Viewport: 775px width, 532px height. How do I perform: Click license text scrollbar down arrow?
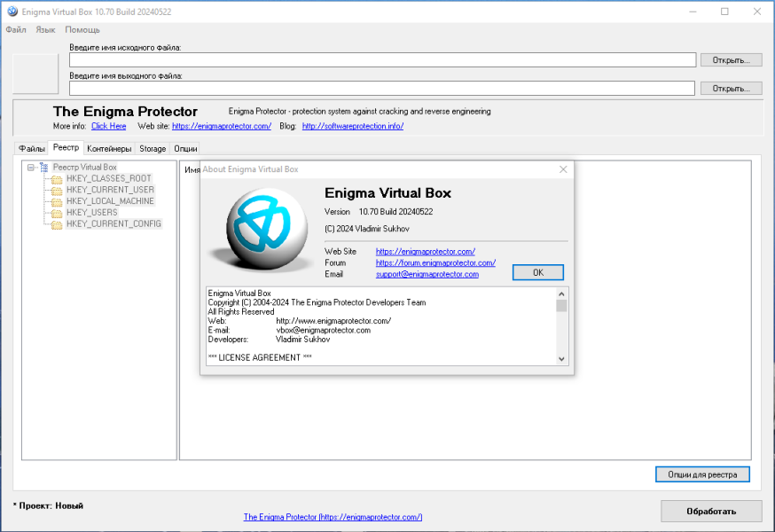pyautogui.click(x=561, y=359)
